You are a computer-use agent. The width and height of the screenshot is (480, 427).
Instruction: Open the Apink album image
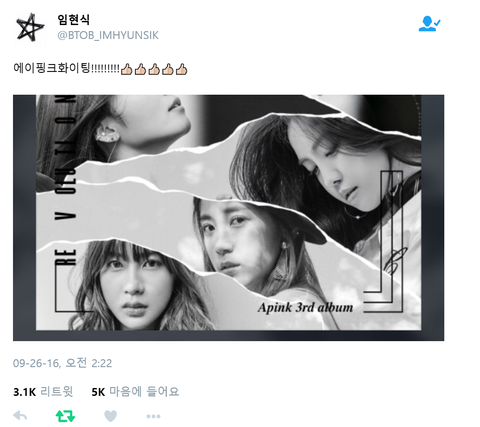228,218
